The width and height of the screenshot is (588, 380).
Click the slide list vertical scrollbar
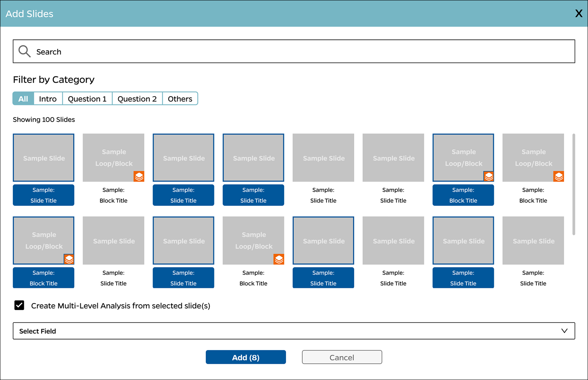pyautogui.click(x=574, y=184)
